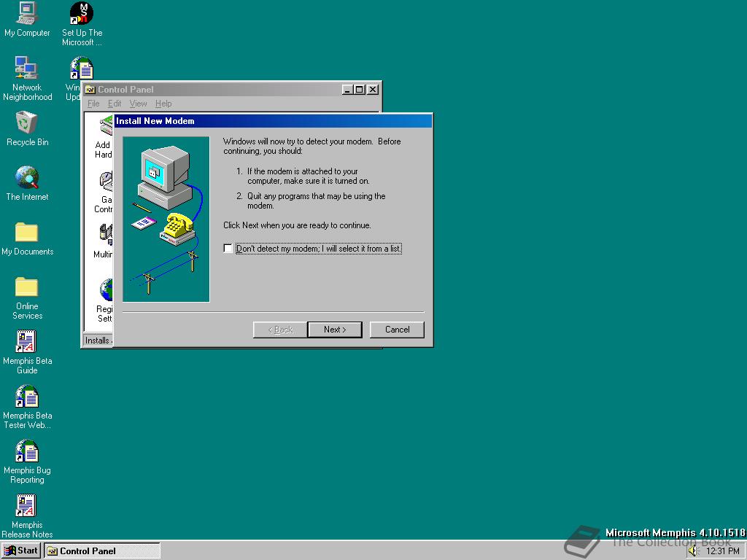This screenshot has height=560, width=747.
Task: Maximize the Control Panel window
Action: [x=360, y=90]
